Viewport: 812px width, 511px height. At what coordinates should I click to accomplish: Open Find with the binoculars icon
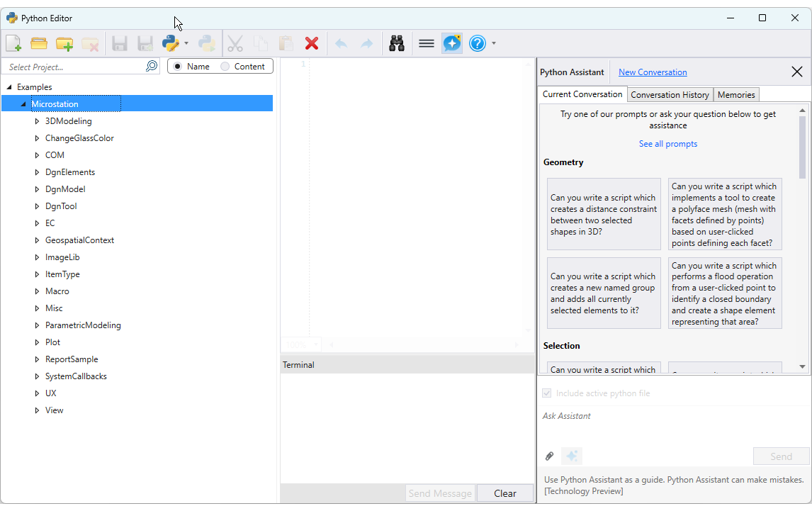[x=397, y=43]
